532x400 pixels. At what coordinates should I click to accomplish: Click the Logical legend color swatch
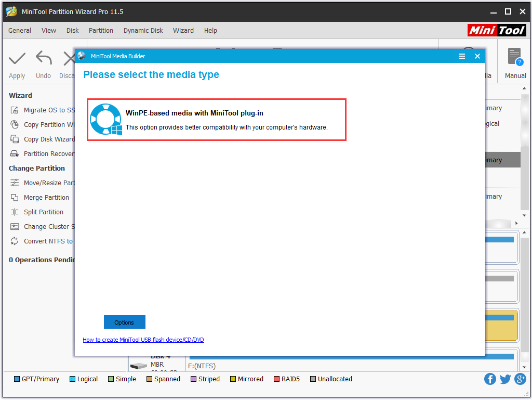pos(72,379)
